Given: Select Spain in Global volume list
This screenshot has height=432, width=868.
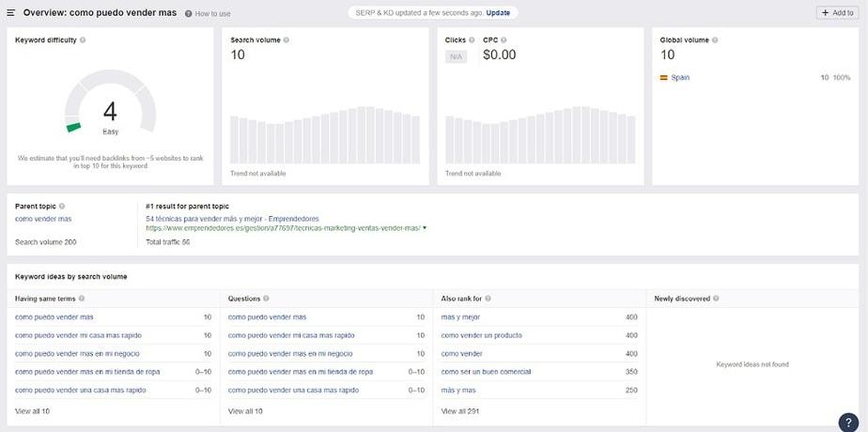Looking at the screenshot, I should (x=679, y=77).
